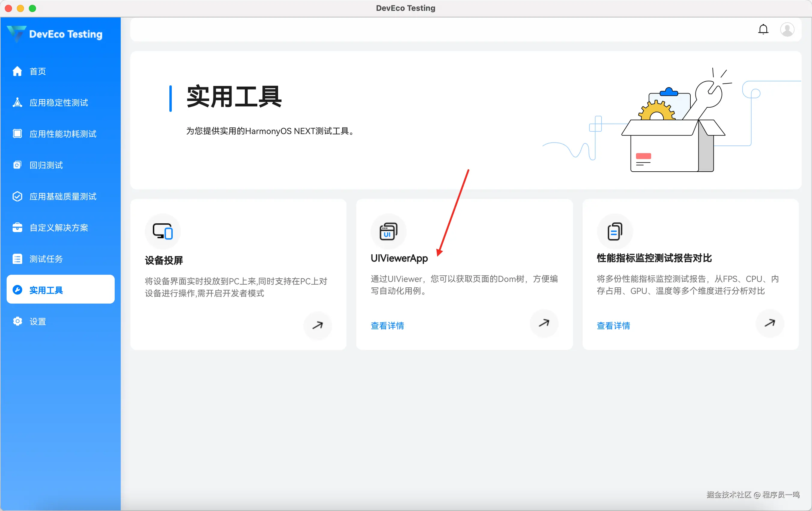Click 查看详情 link under 性能指标监控测试报告对比

(613, 326)
